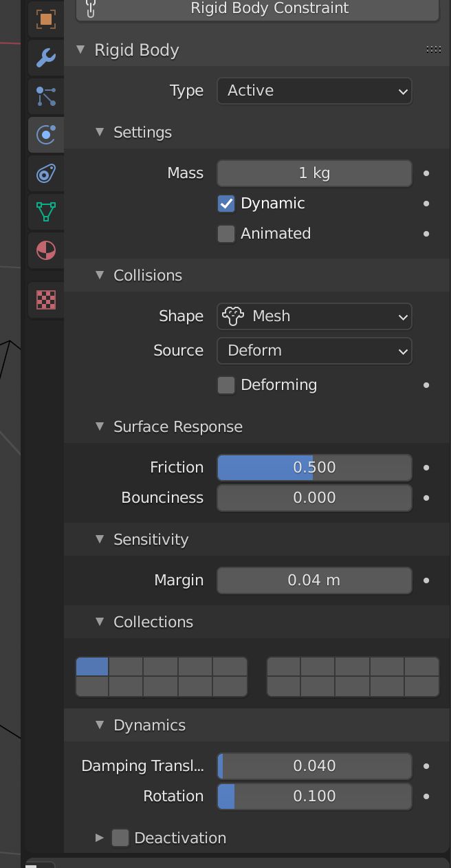Image resolution: width=451 pixels, height=868 pixels.
Task: Open the Object properties tab icon
Action: pyautogui.click(x=46, y=19)
